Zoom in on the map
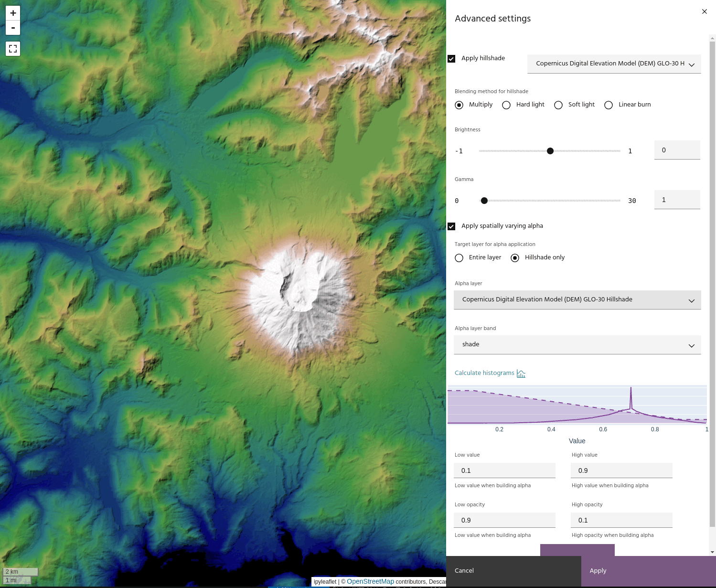Image resolution: width=716 pixels, height=588 pixels. (13, 13)
